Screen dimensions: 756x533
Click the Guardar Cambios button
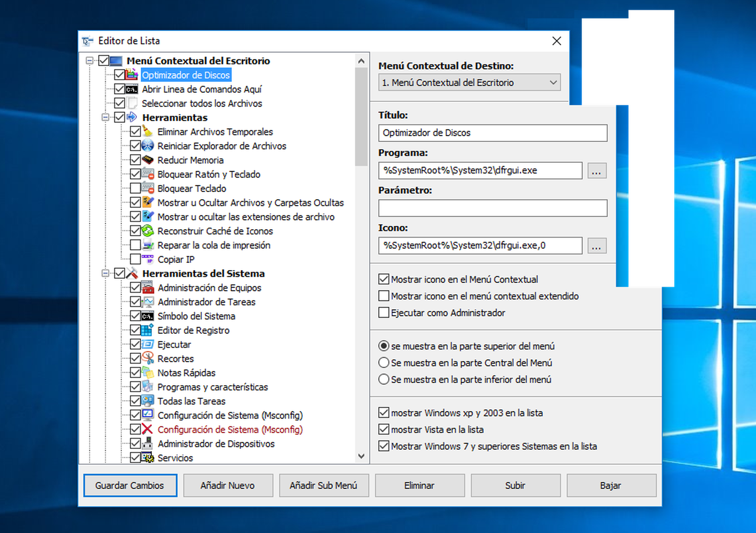(x=130, y=485)
